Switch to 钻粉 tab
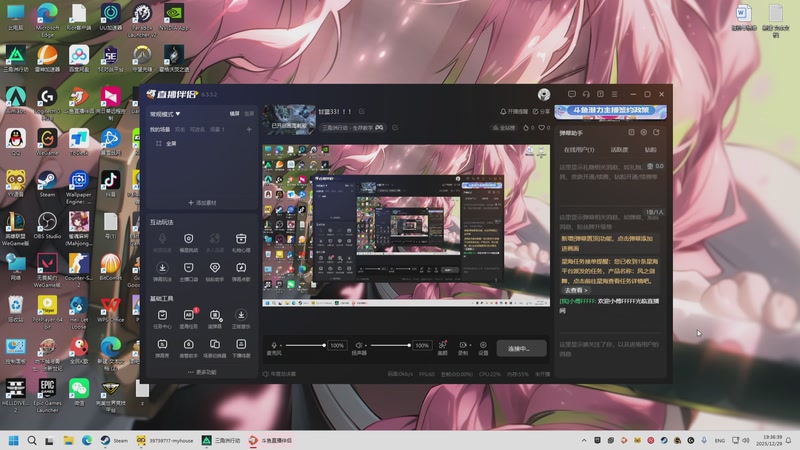 click(x=651, y=149)
